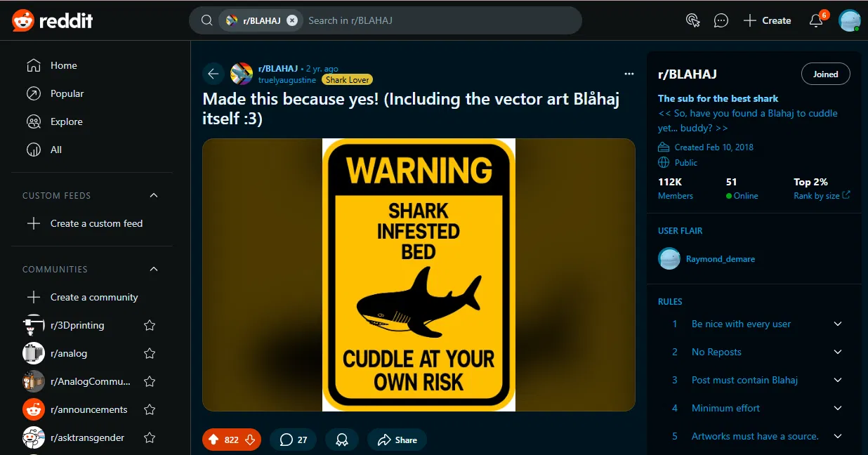Click the user flair avatar Raymond_demare

(669, 258)
